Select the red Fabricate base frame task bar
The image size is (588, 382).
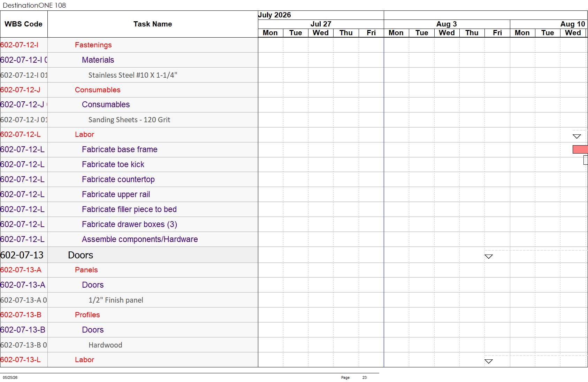pyautogui.click(x=580, y=149)
